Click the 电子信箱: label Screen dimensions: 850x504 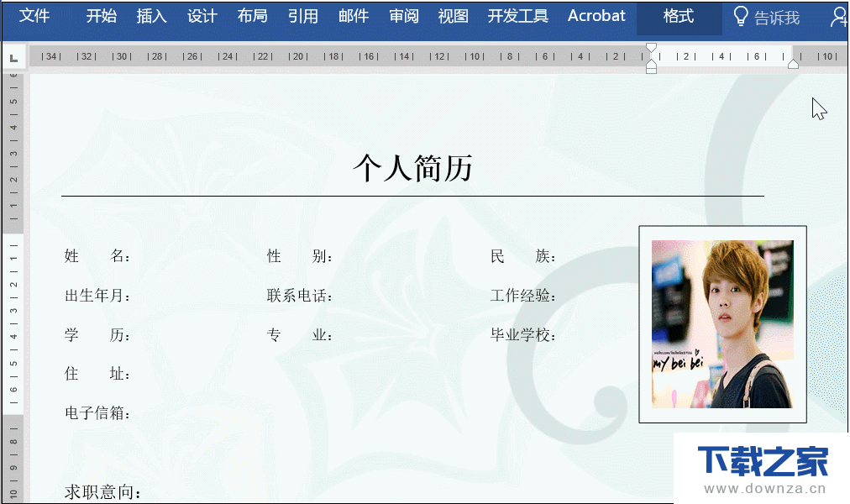[97, 413]
